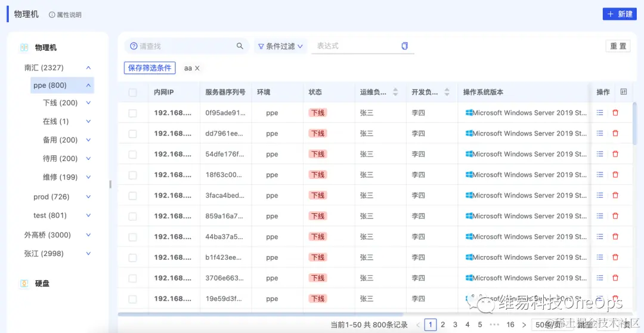Remove the aa filter tag
Viewport: 644px width, 333px height.
(197, 68)
